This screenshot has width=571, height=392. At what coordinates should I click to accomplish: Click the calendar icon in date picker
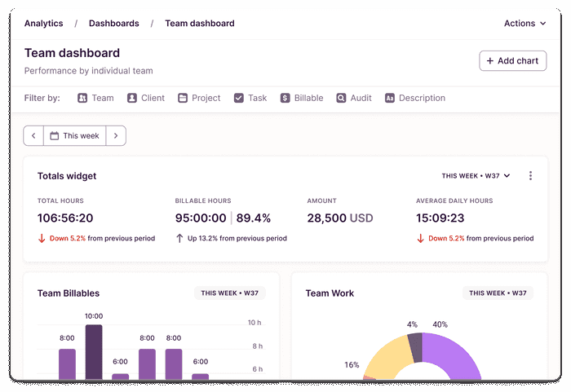55,136
